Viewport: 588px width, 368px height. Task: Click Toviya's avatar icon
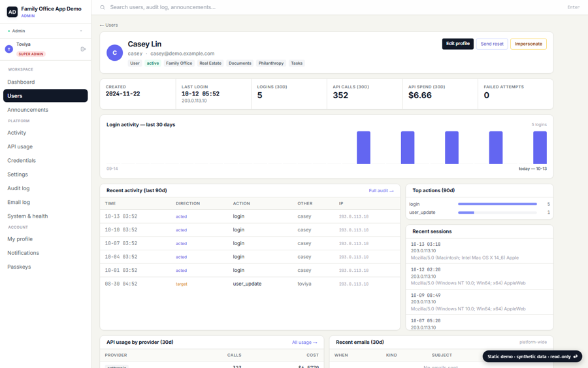[x=9, y=49]
